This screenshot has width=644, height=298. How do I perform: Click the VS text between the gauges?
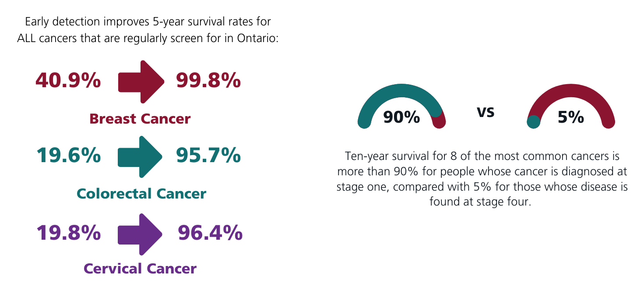(x=486, y=113)
